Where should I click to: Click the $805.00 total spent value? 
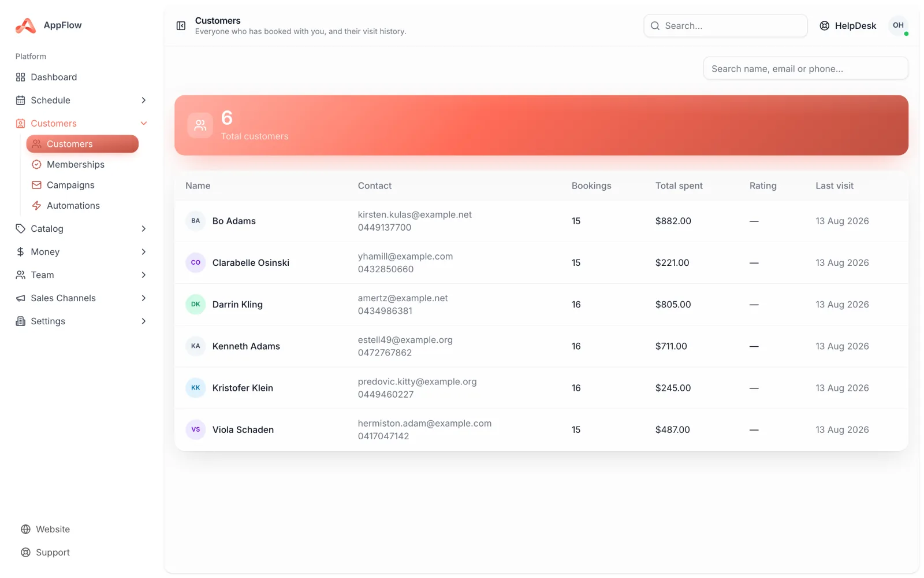click(x=673, y=304)
